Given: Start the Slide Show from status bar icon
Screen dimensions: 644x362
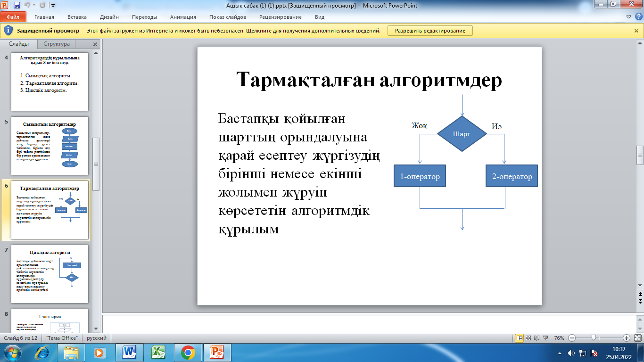Looking at the screenshot, I should 546,338.
